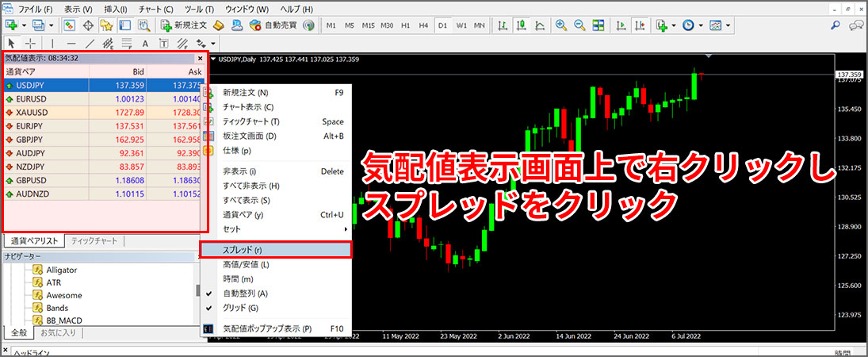The width and height of the screenshot is (868, 357).
Task: Select the trendline drawing tool
Action: [x=90, y=43]
